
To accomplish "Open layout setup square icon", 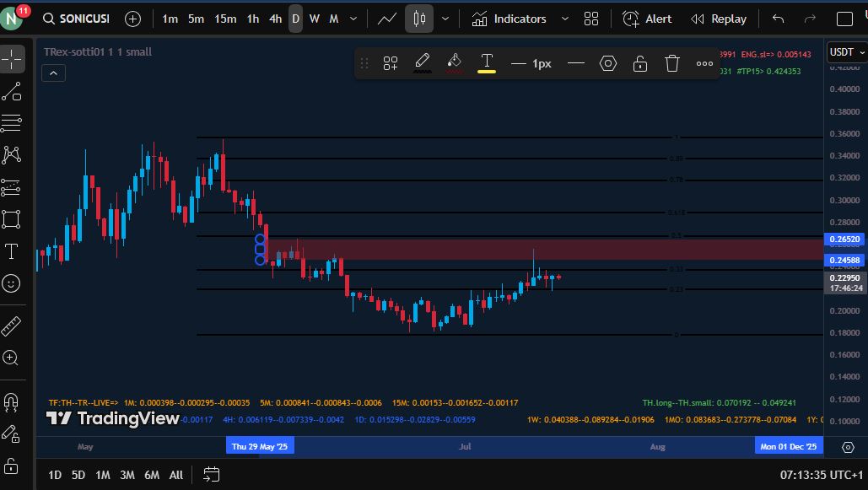I will 844,19.
